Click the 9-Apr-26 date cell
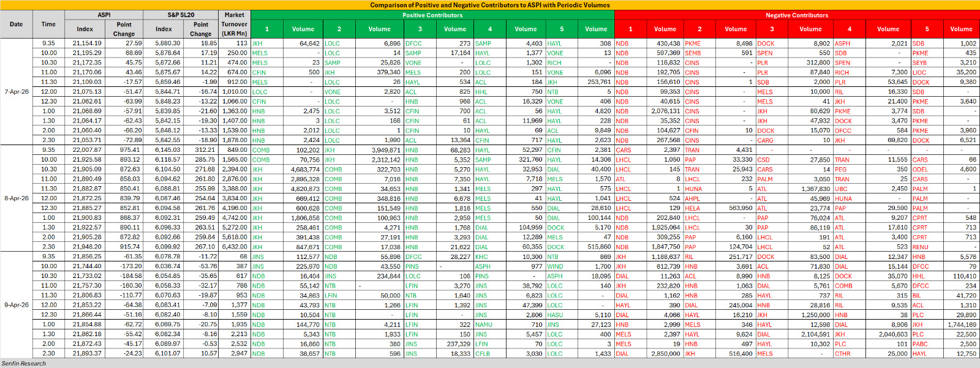Screen dimensions: 980x368 [17, 305]
